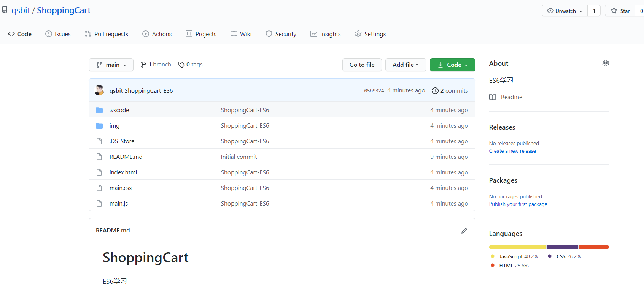
Task: View the 0 tags link
Action: (191, 65)
